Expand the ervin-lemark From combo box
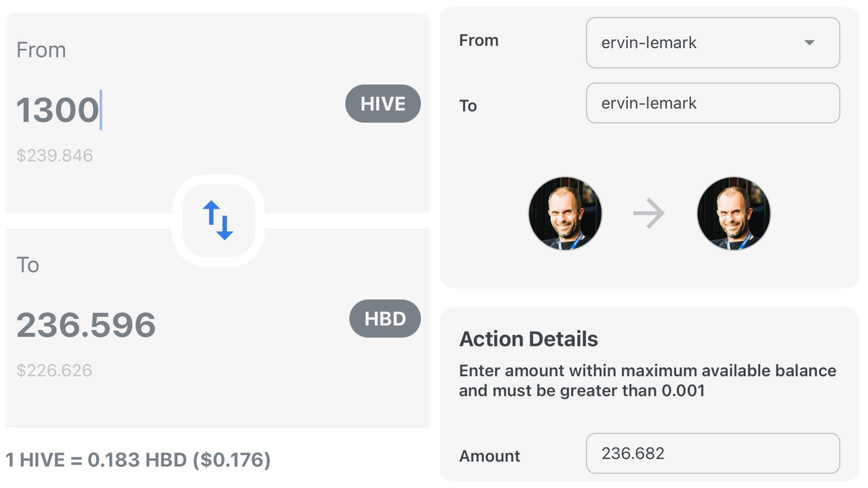 pos(713,43)
